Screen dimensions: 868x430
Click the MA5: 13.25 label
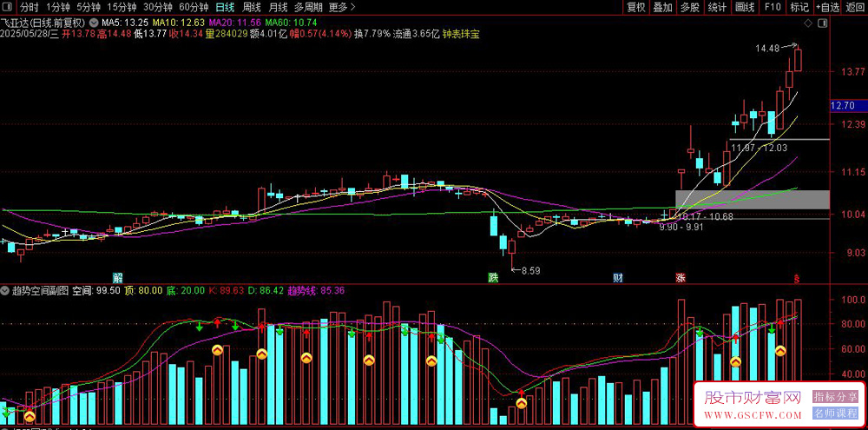(x=125, y=23)
